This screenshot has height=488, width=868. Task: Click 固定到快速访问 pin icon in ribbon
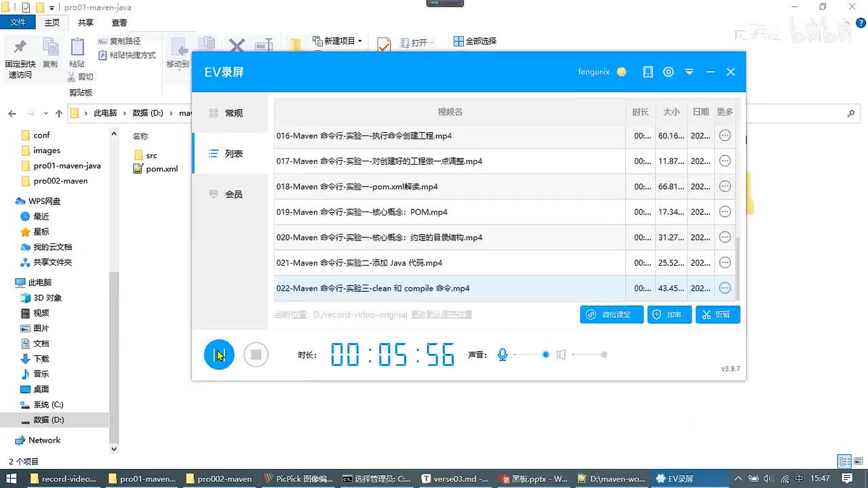tap(20, 58)
